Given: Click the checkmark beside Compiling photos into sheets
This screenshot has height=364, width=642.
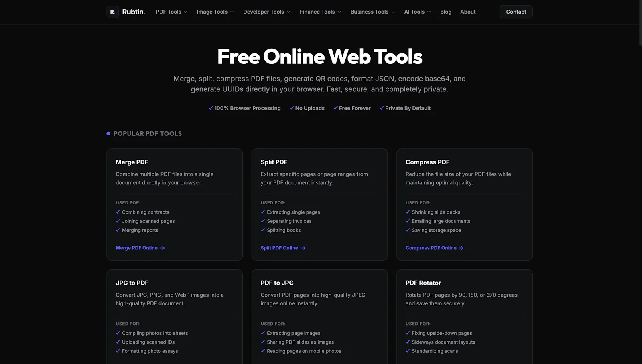Looking at the screenshot, I should click(118, 333).
